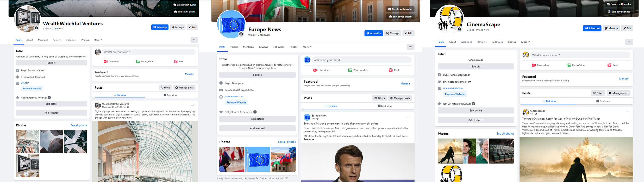644x182 pixels.
Task: Click Edit button on CinemaScape header
Action: (627, 28)
